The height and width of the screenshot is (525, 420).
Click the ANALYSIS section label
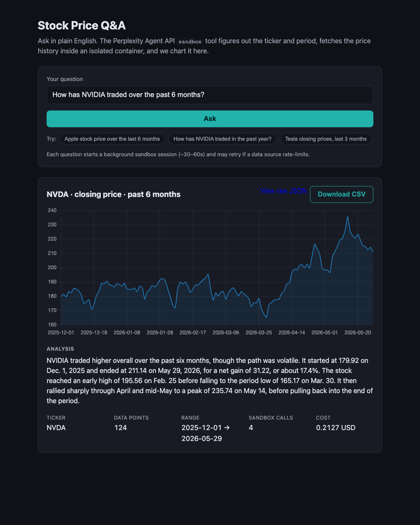(60, 349)
